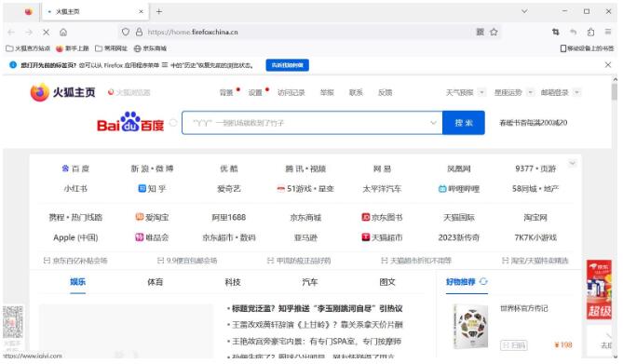This screenshot has width=623, height=364.
Task: Refresh 好物推荐 with the circular arrow icon
Action: click(x=483, y=281)
